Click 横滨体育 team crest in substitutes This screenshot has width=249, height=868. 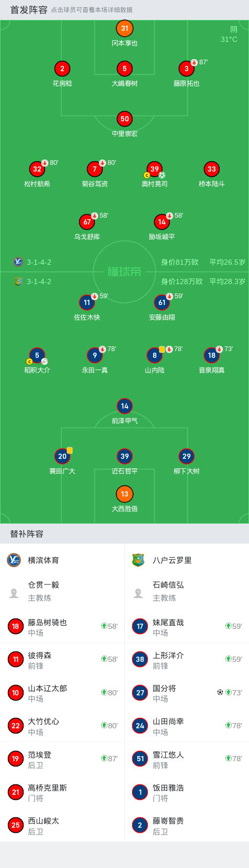14,560
